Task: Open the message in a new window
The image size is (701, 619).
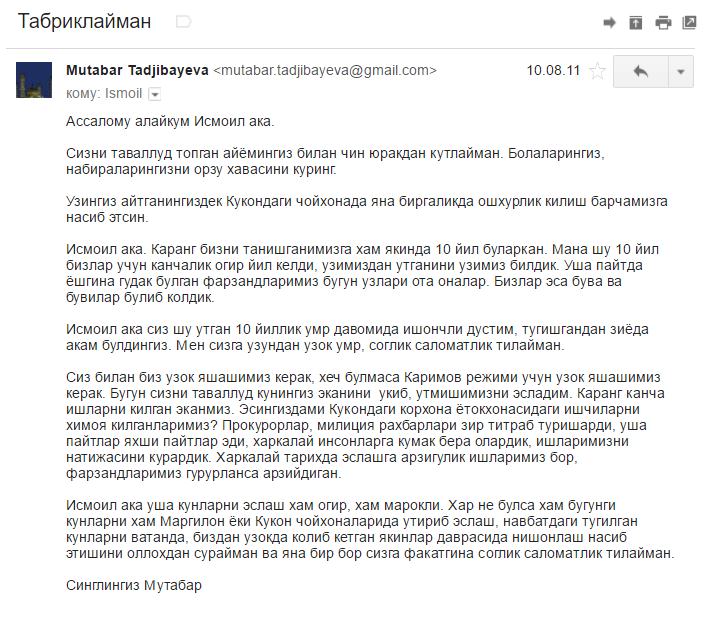Action: click(689, 22)
